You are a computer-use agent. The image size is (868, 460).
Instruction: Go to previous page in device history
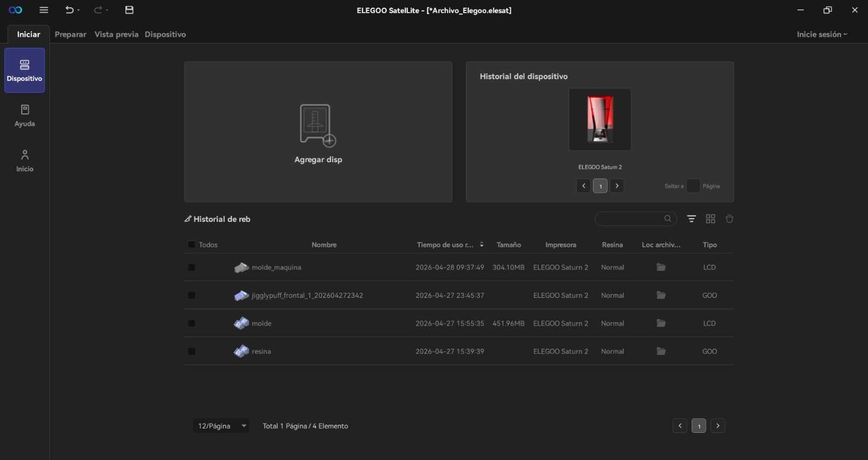(583, 186)
